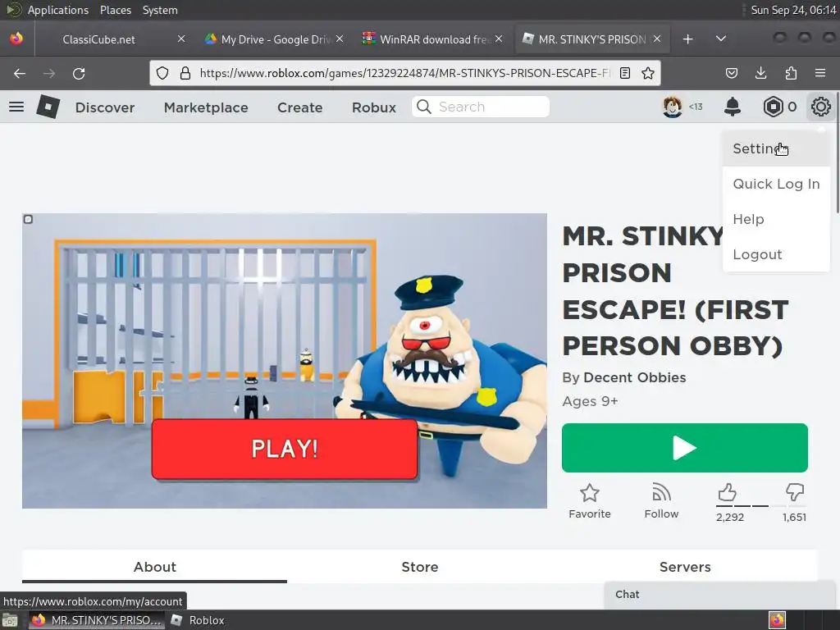This screenshot has width=840, height=630.
Task: Click the browser address bar URL
Action: coord(404,73)
